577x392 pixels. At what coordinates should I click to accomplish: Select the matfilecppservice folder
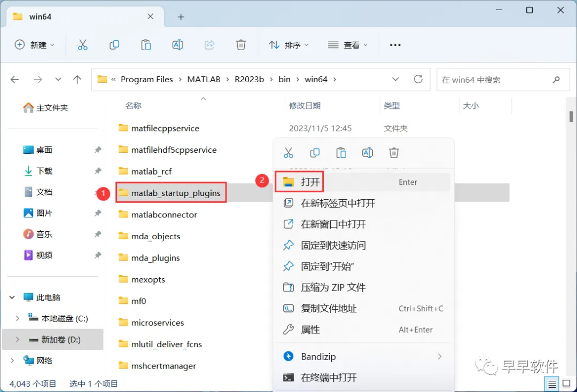pos(159,128)
